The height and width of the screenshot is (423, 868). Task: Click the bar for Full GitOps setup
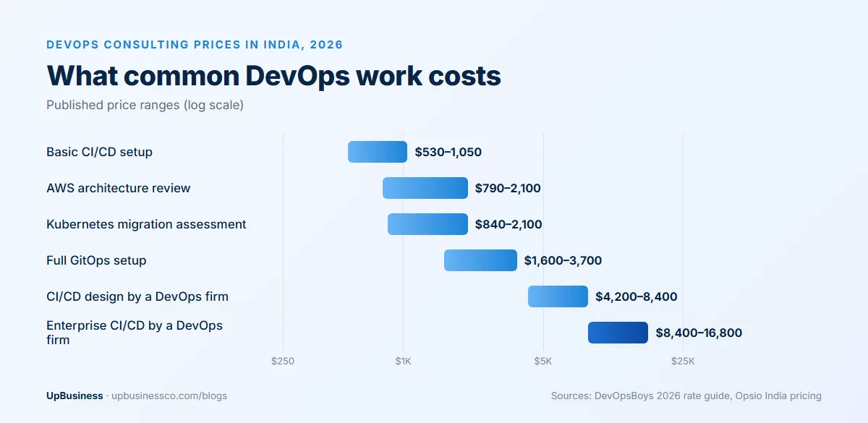(x=480, y=260)
